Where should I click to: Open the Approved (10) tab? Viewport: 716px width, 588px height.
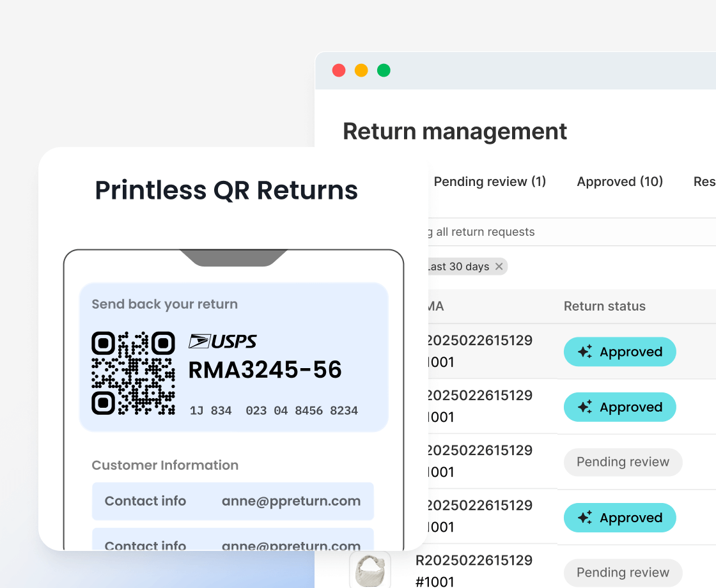619,182
